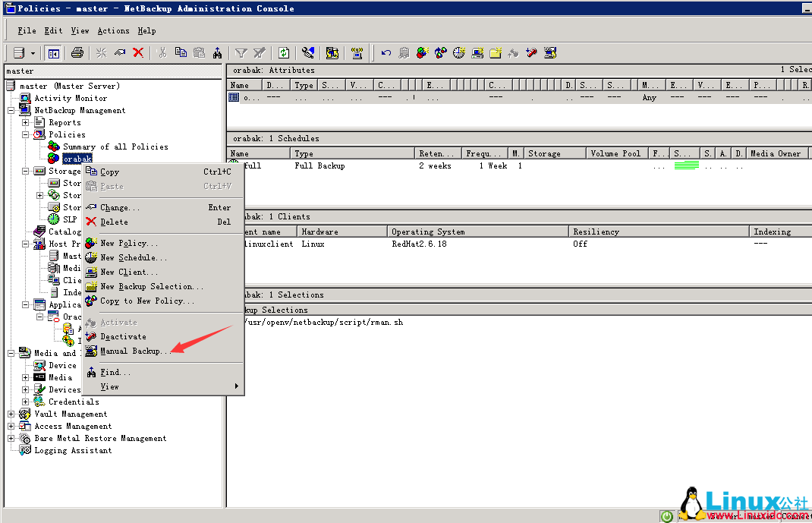812x523 pixels.
Task: Click the Refresh icon in the toolbar
Action: pyautogui.click(x=283, y=52)
